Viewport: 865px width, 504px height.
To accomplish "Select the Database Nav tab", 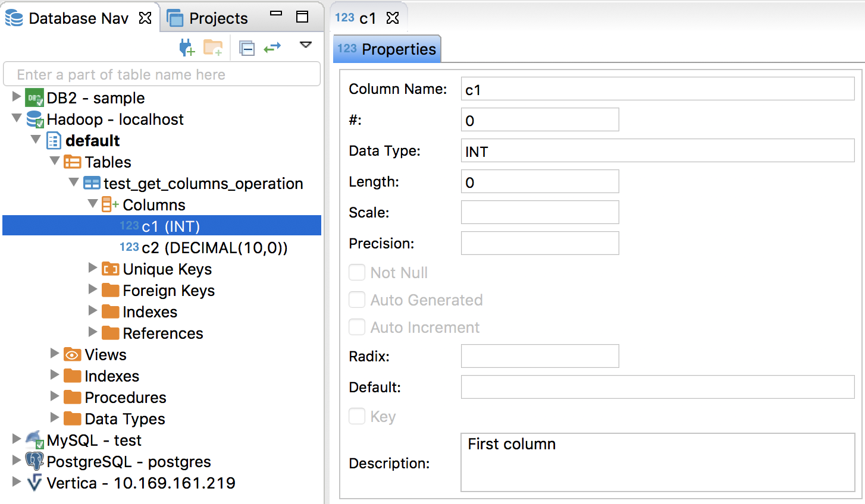I will (79, 18).
